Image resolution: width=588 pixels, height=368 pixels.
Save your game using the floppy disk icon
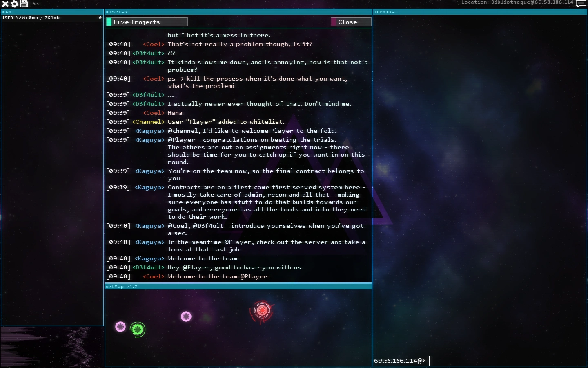click(24, 4)
